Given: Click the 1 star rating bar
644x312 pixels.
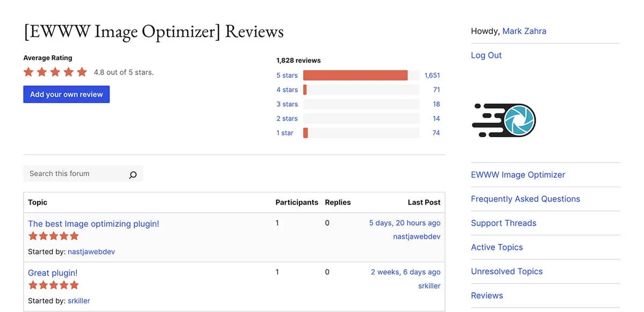Looking at the screenshot, I should pyautogui.click(x=361, y=133).
